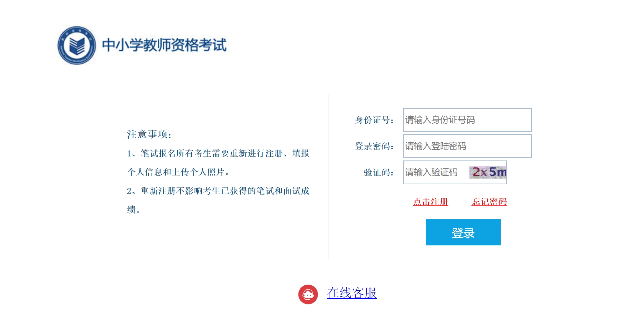Click the 身份证号 field label
The width and height of the screenshot is (644, 330).
click(x=374, y=120)
